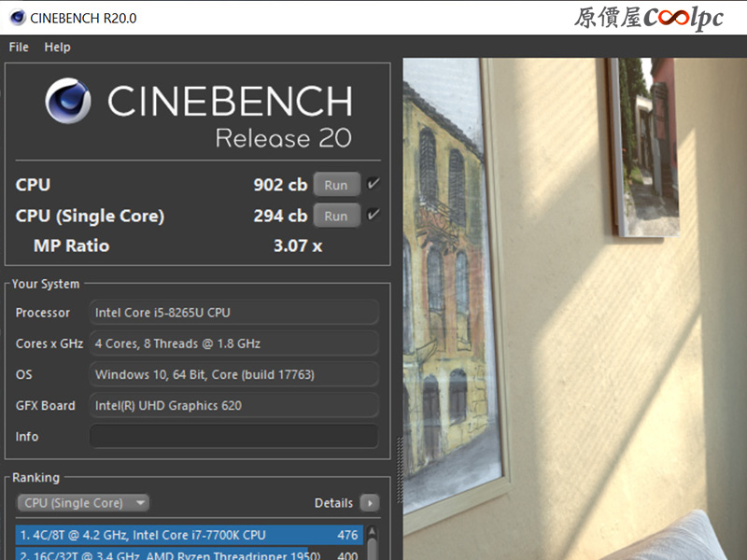
Task: Open the Help menu
Action: pyautogui.click(x=57, y=48)
